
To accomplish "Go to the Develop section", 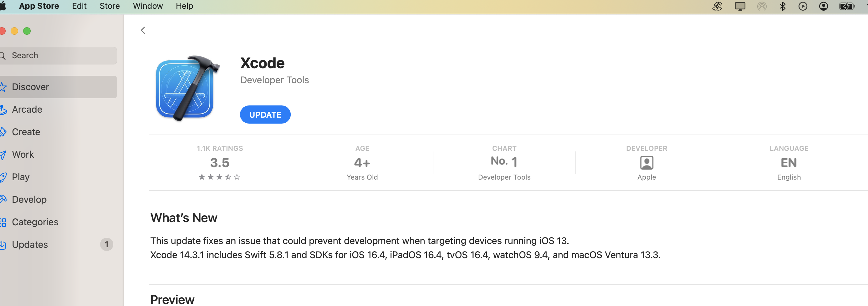I will (58, 200).
